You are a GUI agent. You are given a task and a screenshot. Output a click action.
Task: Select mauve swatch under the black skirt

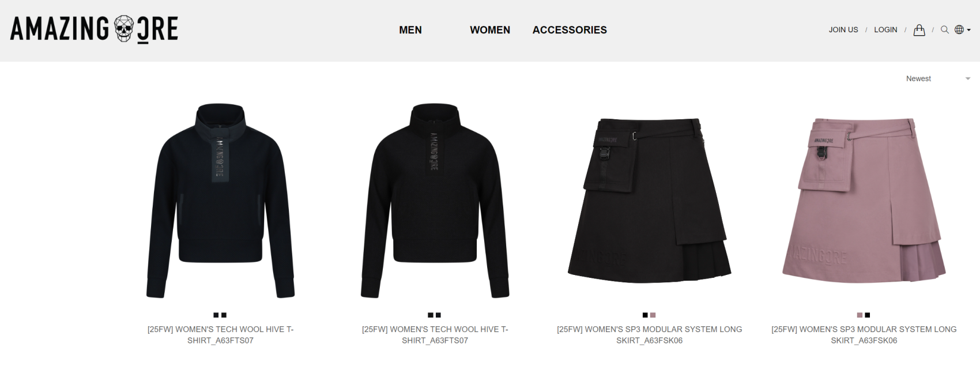pos(653,315)
